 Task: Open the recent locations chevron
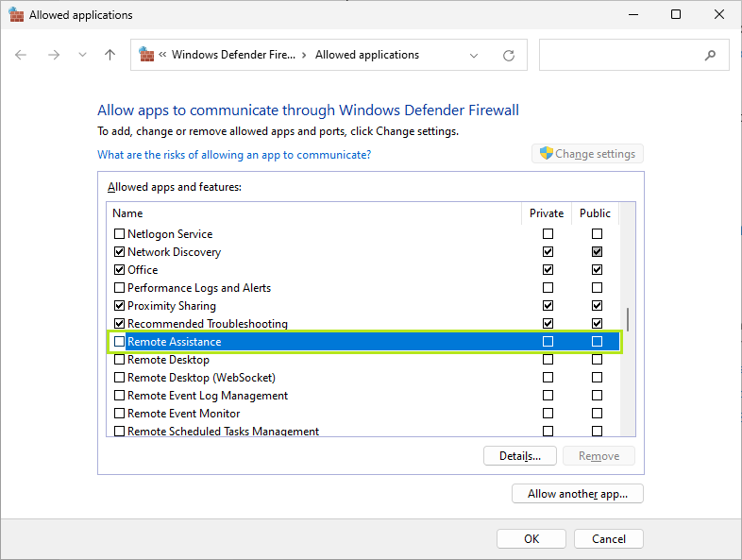82,55
